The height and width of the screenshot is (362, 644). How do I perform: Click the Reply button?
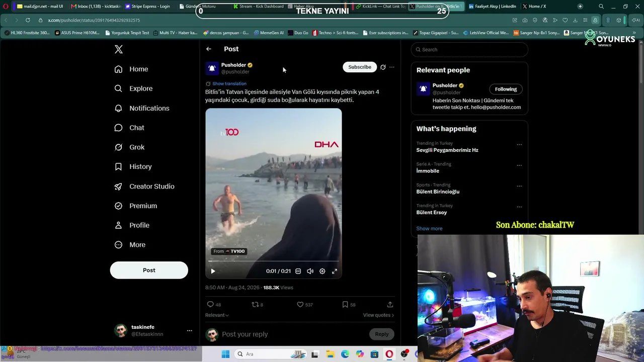[382, 334]
